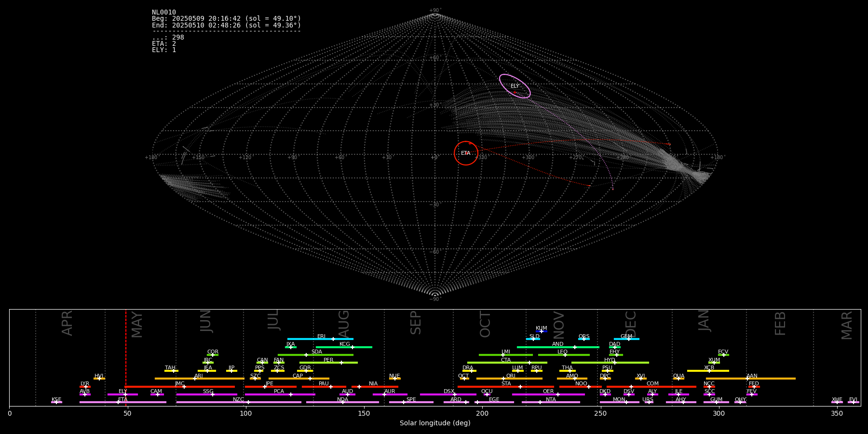
Task: Select the ERI shower bar
Action: click(x=320, y=339)
